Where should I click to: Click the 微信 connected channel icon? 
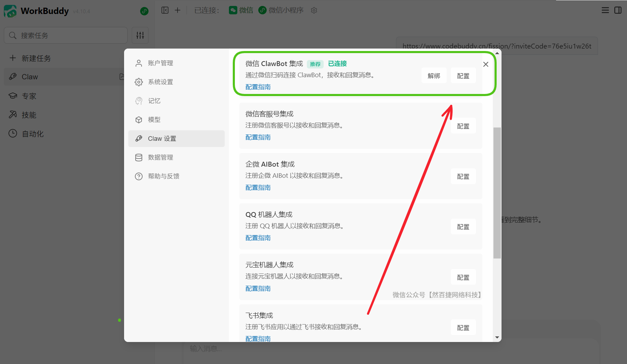(x=233, y=10)
